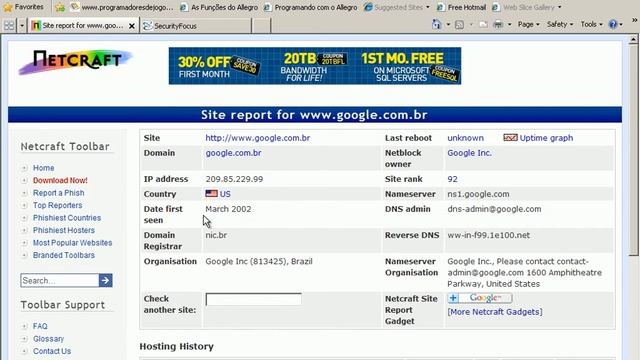Click the Help question mark icon
The height and width of the screenshot is (360, 640).
click(x=613, y=24)
